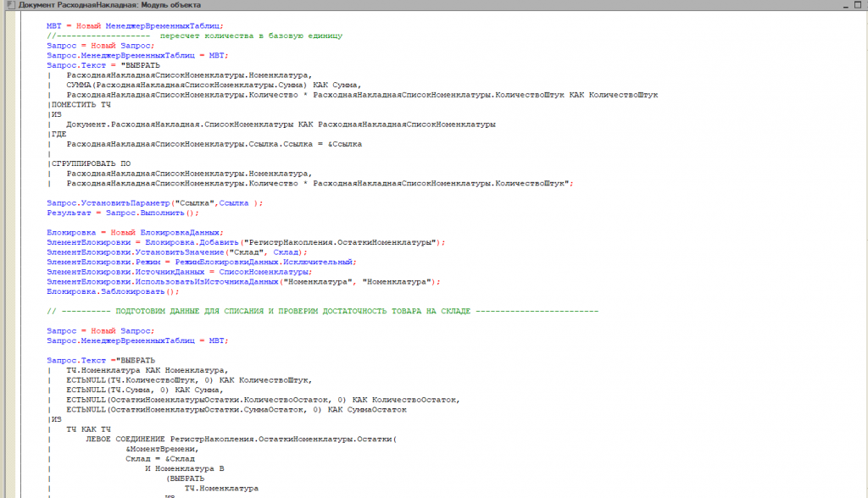This screenshot has height=498, width=868.
Task: Click the 'ПОМЕСТИТЬ ТЧ' line
Action: click(x=81, y=104)
